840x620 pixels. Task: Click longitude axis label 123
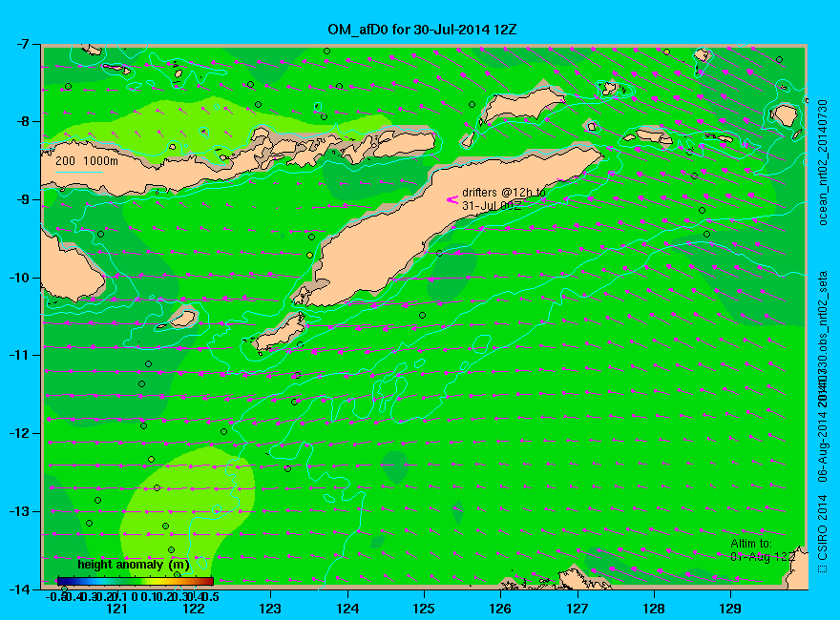[270, 609]
